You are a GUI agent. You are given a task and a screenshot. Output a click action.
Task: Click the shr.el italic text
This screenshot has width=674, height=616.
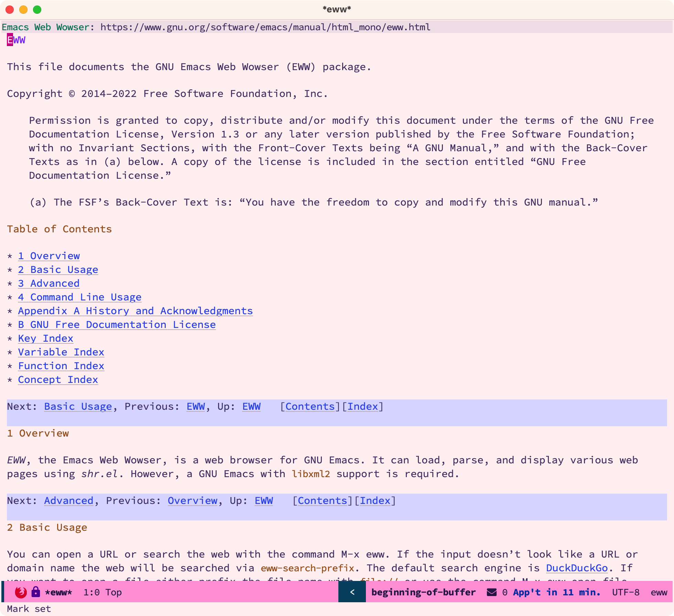click(x=100, y=474)
